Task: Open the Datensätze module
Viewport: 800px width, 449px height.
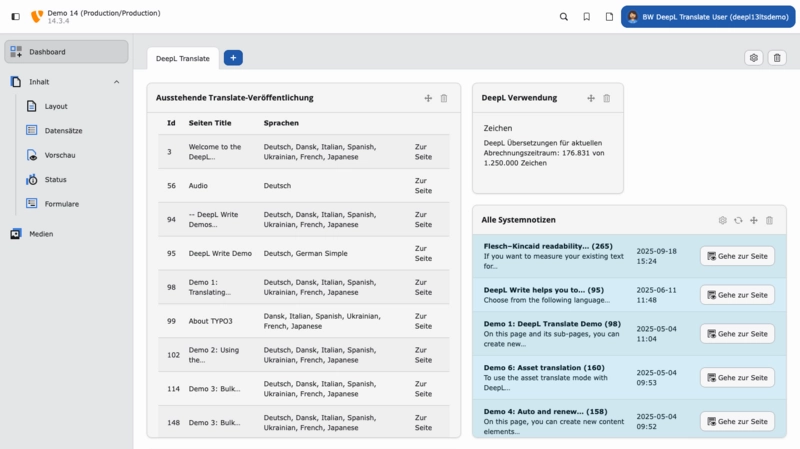Action: point(63,131)
